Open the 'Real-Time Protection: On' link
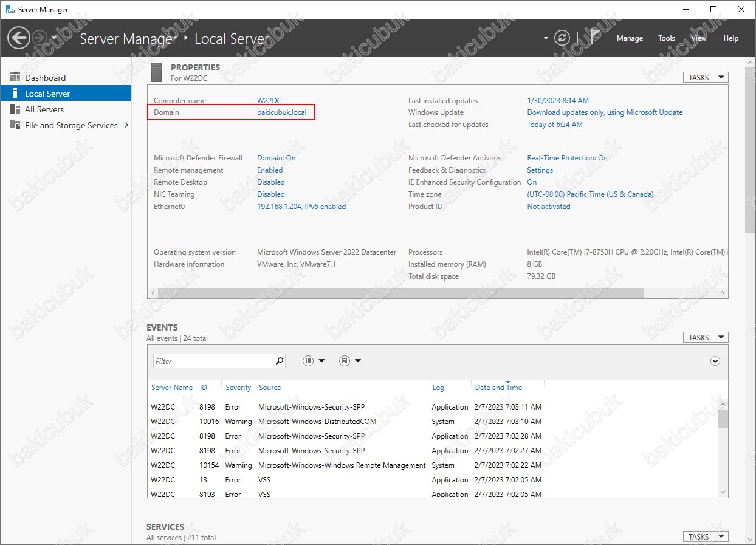The image size is (756, 545). [567, 158]
